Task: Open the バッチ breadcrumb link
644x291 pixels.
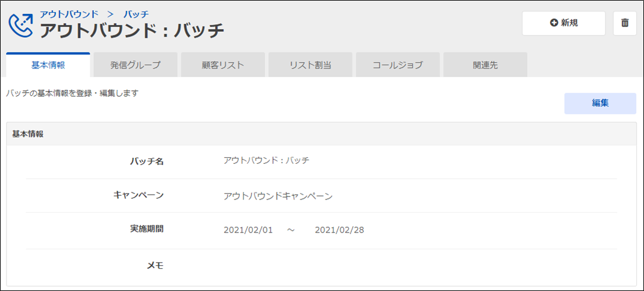Action: pyautogui.click(x=136, y=13)
